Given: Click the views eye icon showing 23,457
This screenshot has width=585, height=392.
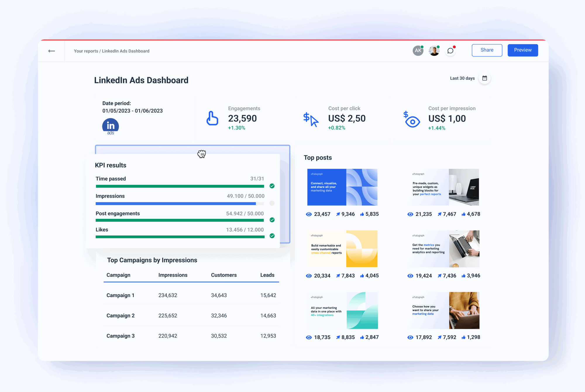Looking at the screenshot, I should tap(309, 214).
